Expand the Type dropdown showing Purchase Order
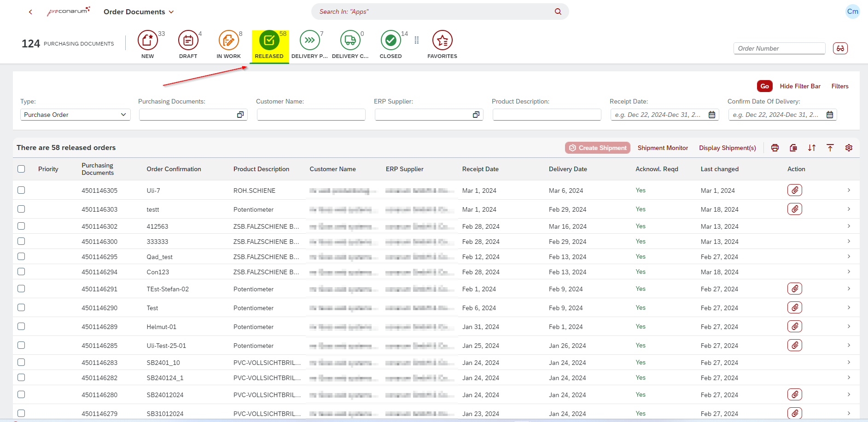868x422 pixels. click(x=76, y=115)
